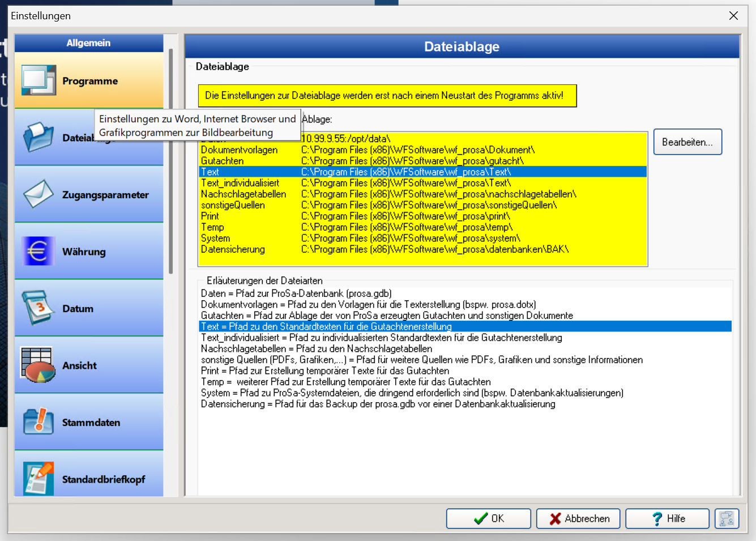Click the Allgemein category header

89,43
